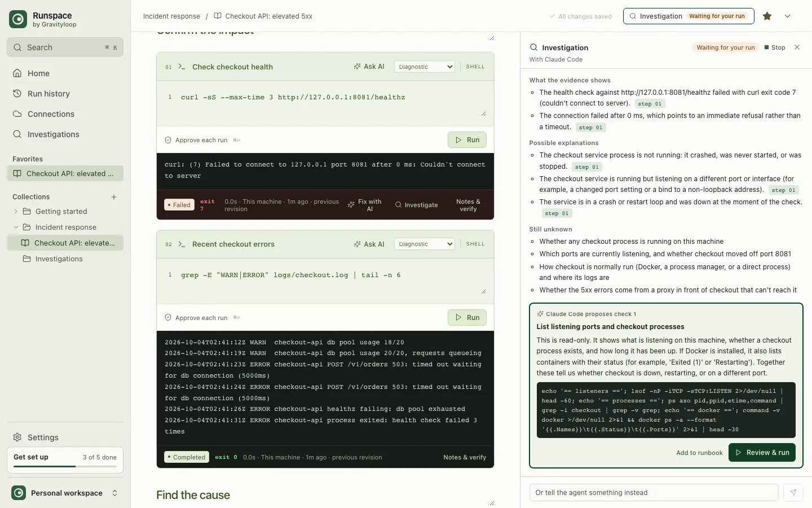Open Settings in sidebar
The image size is (812, 508).
(x=65, y=437)
